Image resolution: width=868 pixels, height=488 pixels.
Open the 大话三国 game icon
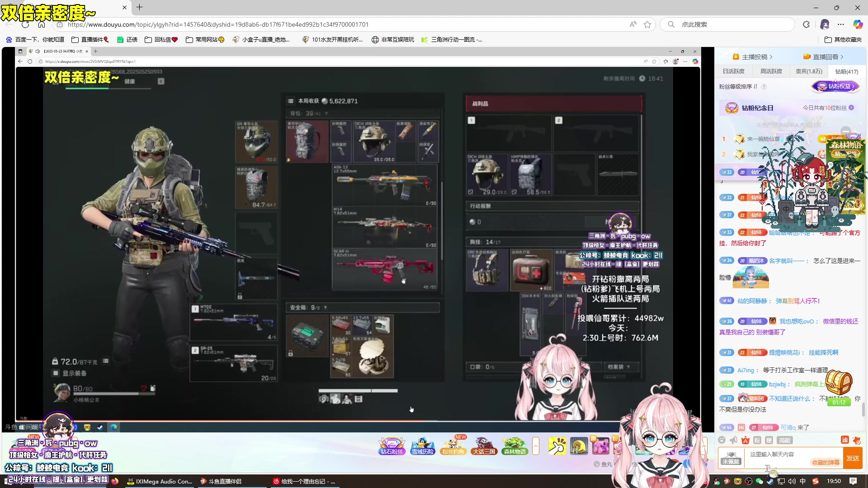[x=484, y=446]
